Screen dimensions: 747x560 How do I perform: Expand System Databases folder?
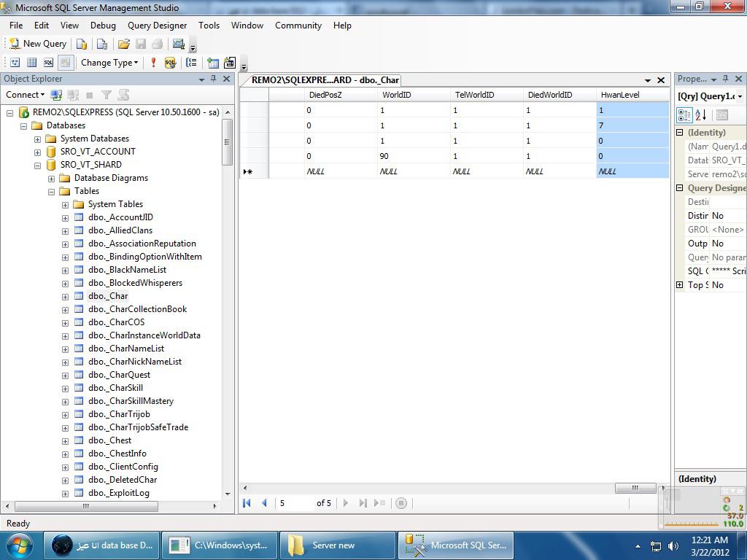[37, 139]
